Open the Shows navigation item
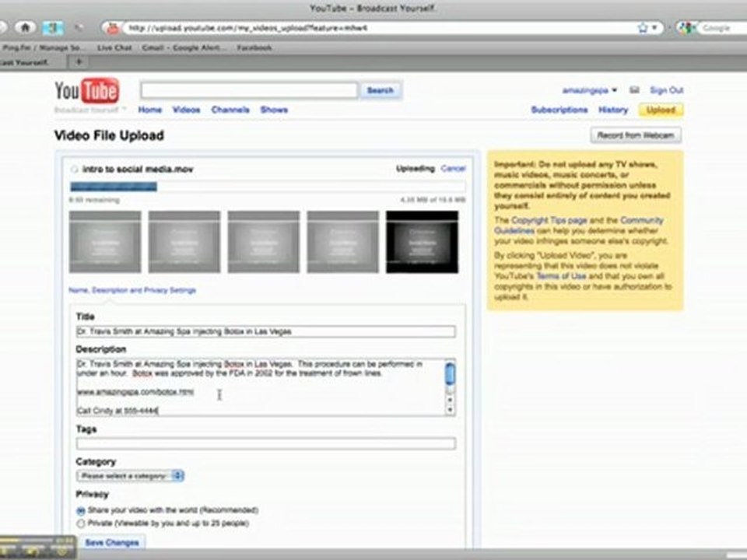Image resolution: width=747 pixels, height=560 pixels. click(x=274, y=110)
